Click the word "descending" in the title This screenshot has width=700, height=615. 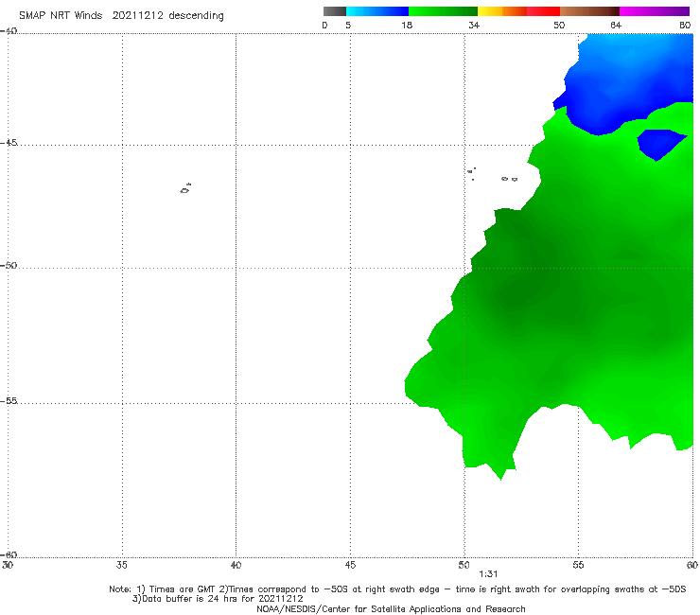[196, 16]
